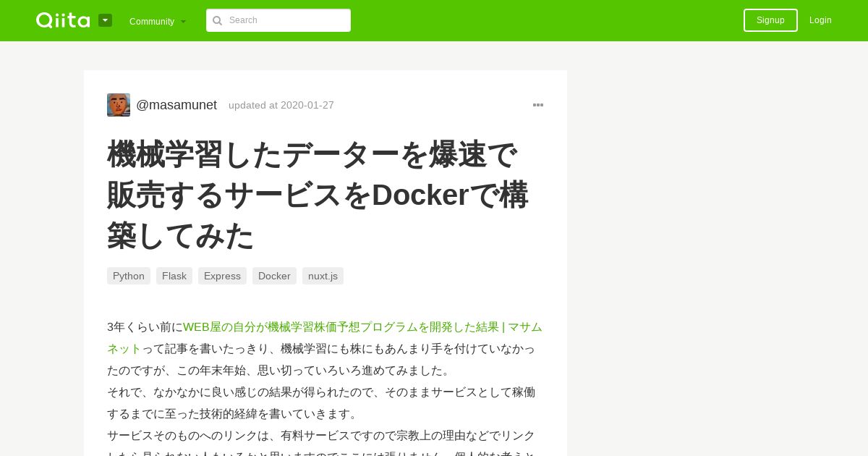Open the Login link
Viewport: 868px width, 456px height.
click(820, 20)
